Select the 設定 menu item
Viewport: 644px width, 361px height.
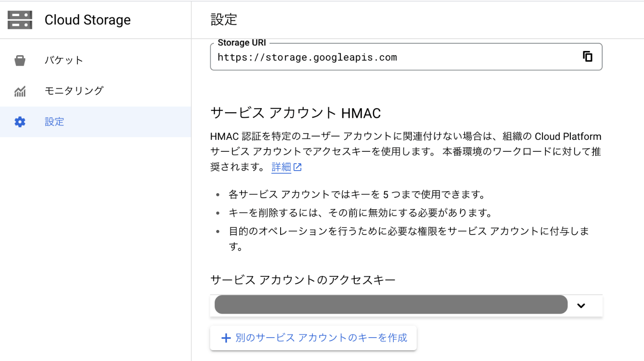[x=96, y=122]
